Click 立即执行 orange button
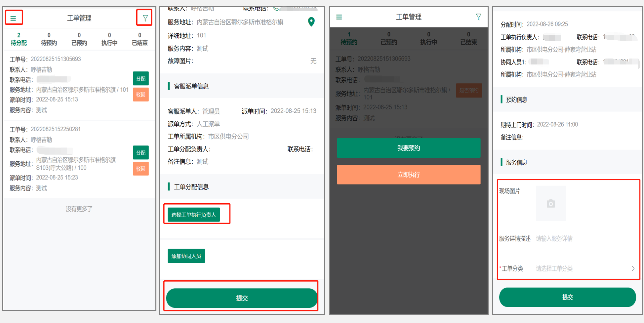Image resolution: width=644 pixels, height=323 pixels. [x=409, y=175]
